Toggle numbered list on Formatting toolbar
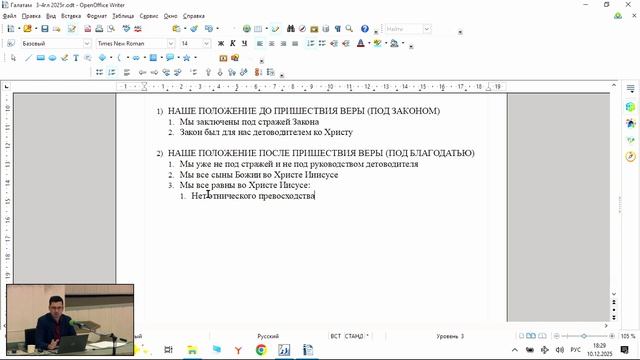Screen dimensions: 640x360 pyautogui.click(x=311, y=43)
